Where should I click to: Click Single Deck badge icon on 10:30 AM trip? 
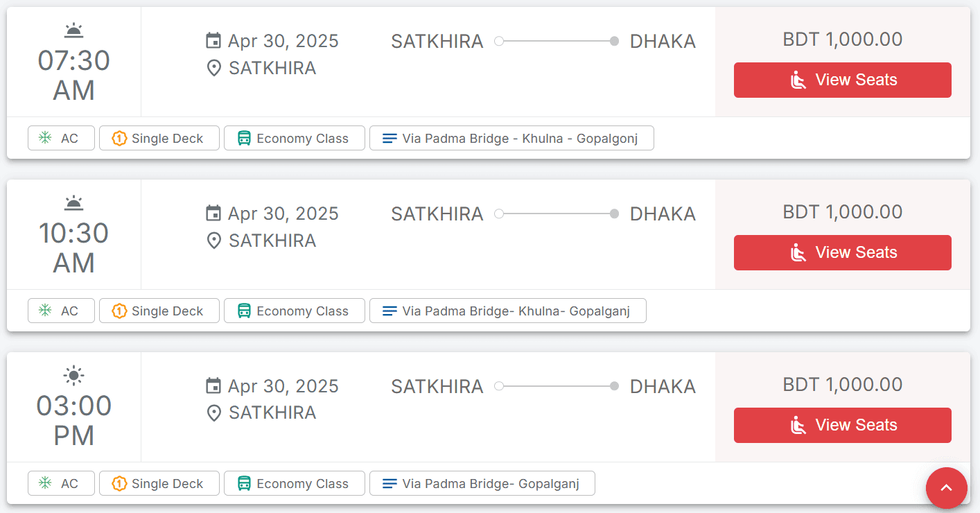click(119, 311)
